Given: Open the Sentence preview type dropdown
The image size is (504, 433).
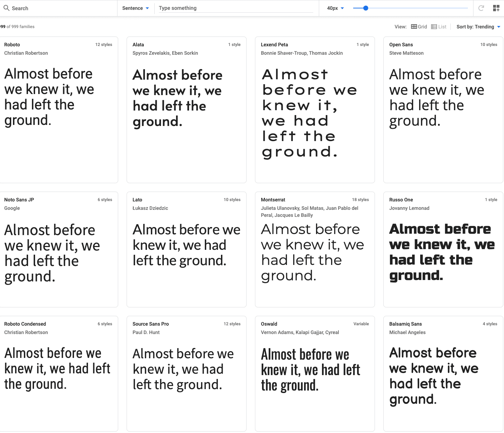Looking at the screenshot, I should pos(136,8).
